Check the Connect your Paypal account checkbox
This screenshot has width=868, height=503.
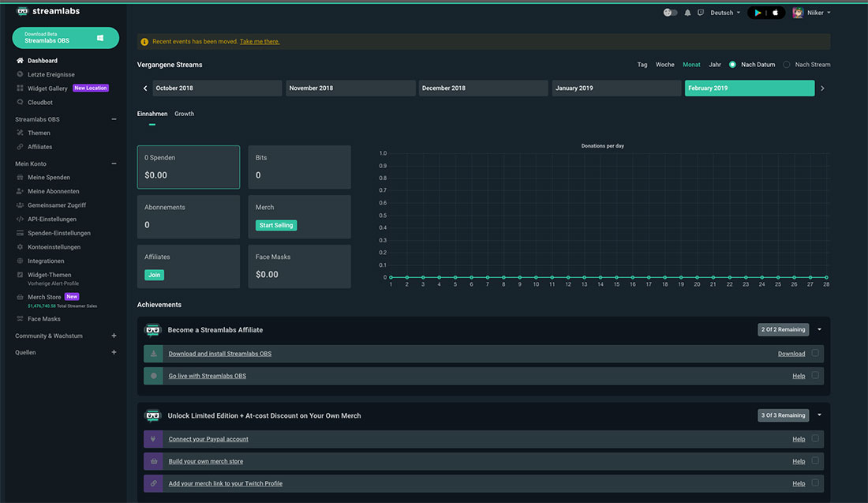815,439
